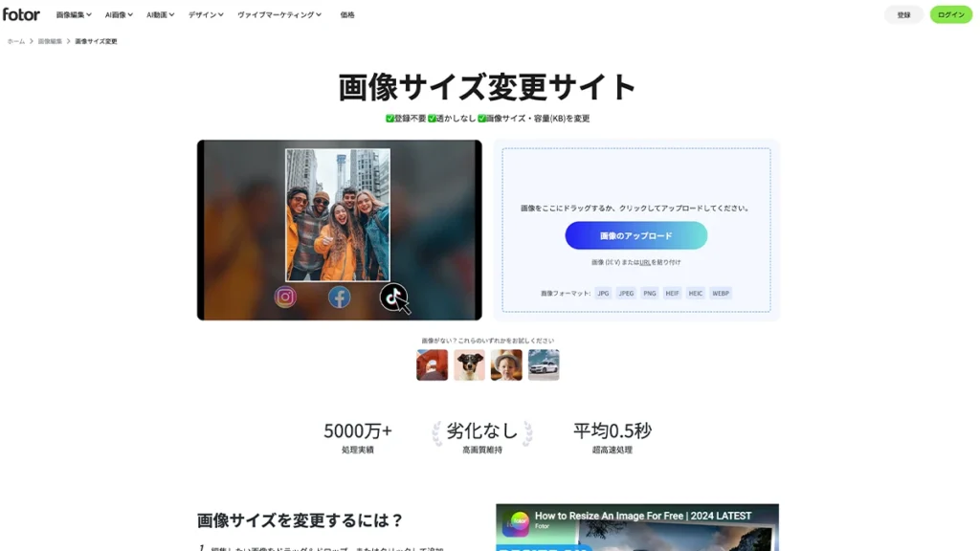The width and height of the screenshot is (980, 551).
Task: Click the 登録 sign-up button
Action: (903, 15)
